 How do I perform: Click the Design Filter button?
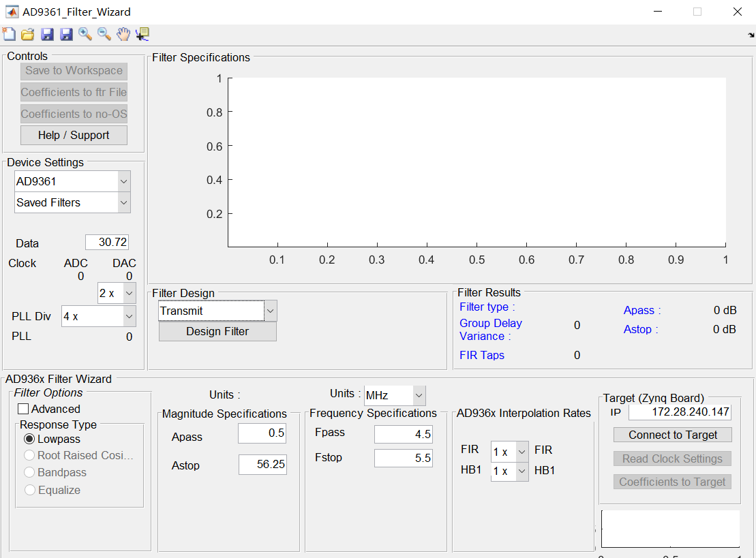(217, 332)
